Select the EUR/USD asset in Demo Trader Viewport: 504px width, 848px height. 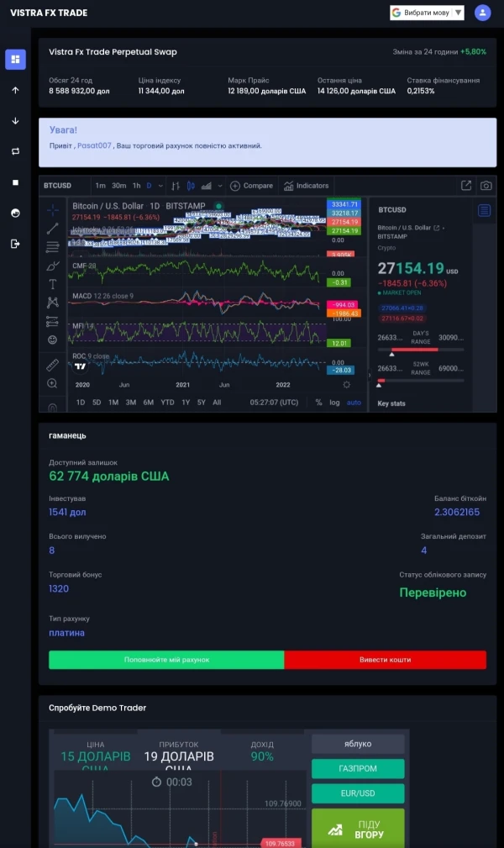coord(358,793)
